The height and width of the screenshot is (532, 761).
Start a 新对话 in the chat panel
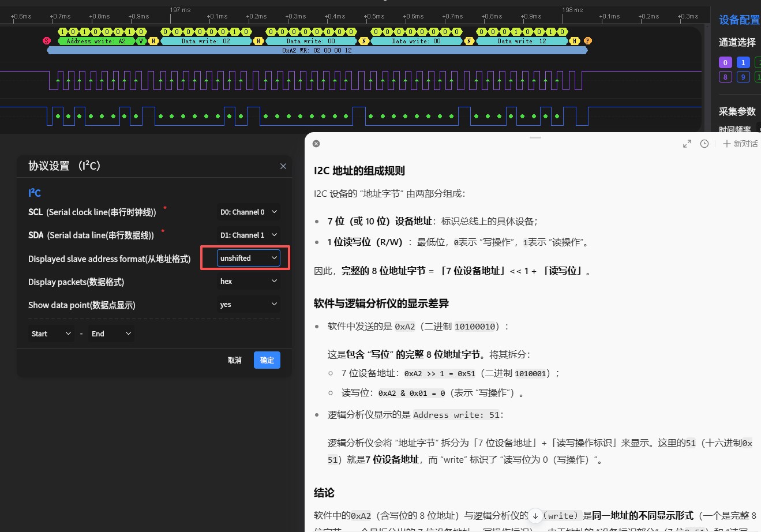pyautogui.click(x=740, y=144)
